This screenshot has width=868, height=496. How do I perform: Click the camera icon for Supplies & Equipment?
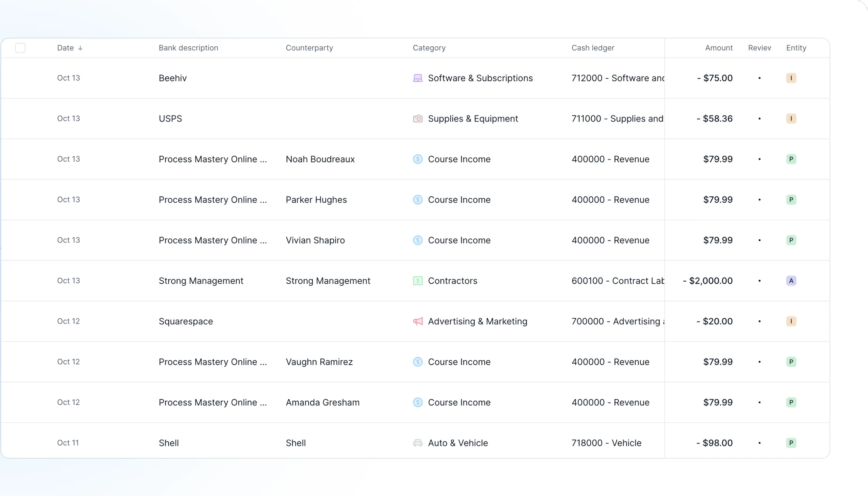[x=418, y=118]
